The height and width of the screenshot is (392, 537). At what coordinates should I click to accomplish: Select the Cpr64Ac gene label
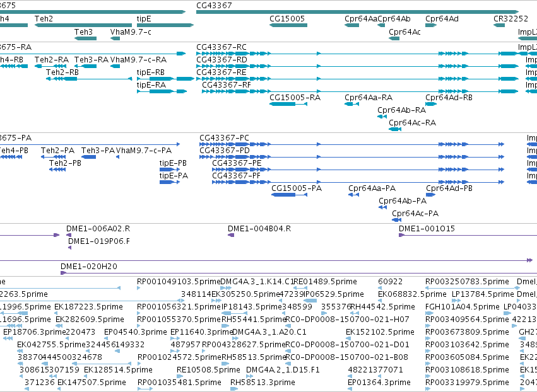405,32
